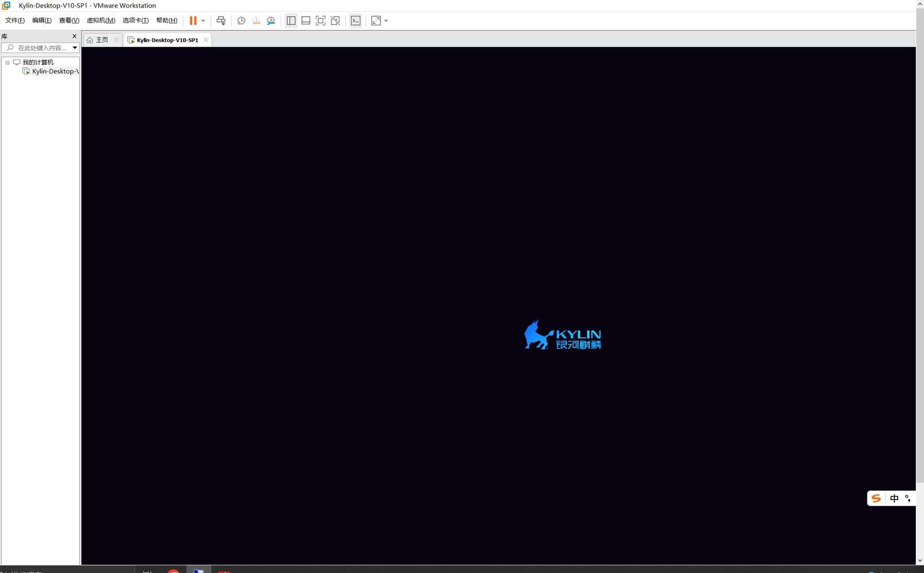Image resolution: width=924 pixels, height=573 pixels.
Task: Click the VMware Workstation title bar icon
Action: click(x=6, y=5)
